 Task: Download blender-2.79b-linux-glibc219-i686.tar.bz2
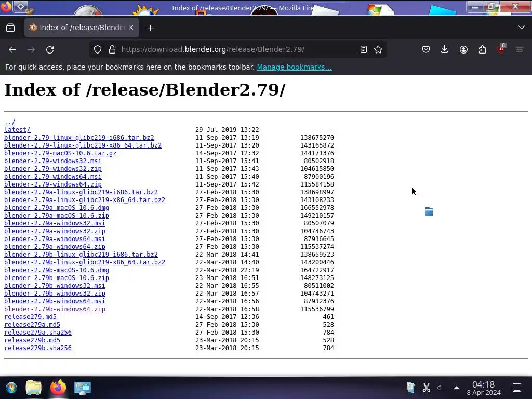[x=81, y=255]
